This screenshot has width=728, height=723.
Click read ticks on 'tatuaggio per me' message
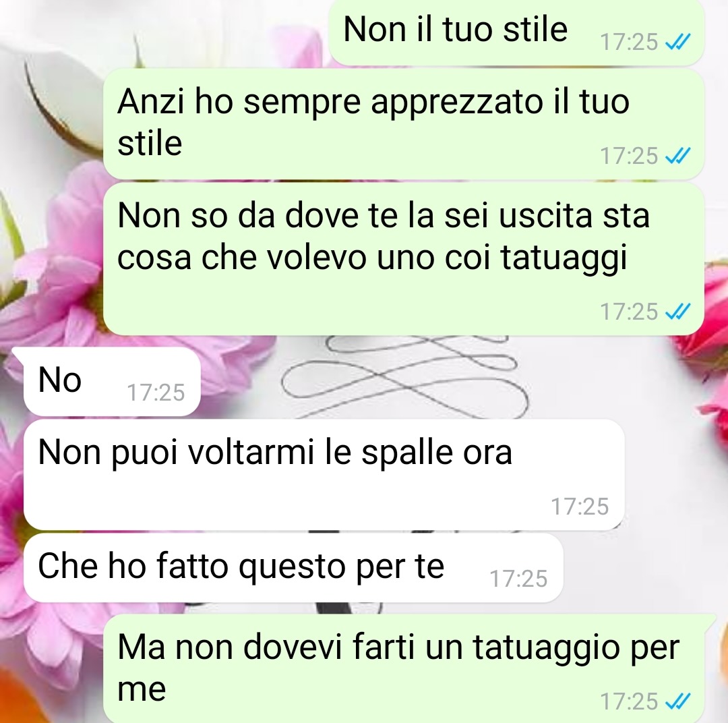tap(678, 701)
